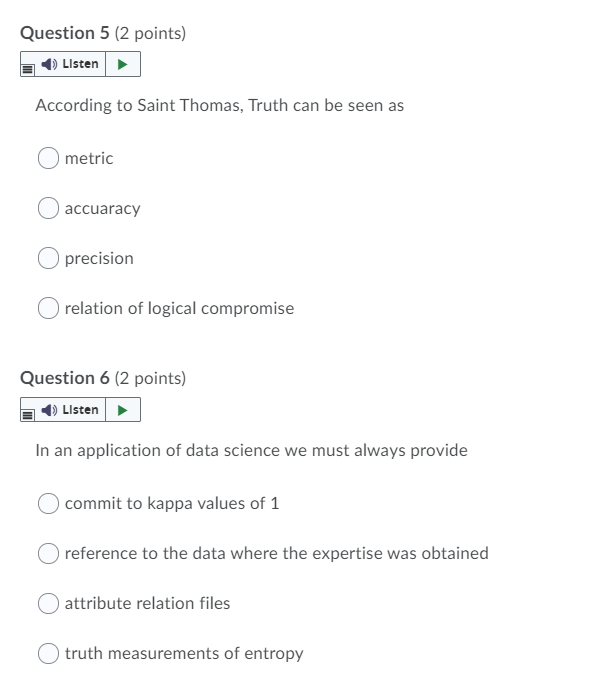Screen dimensions: 616x692
Task: Click the Saint Thomas question text
Action: pyautogui.click(x=219, y=105)
